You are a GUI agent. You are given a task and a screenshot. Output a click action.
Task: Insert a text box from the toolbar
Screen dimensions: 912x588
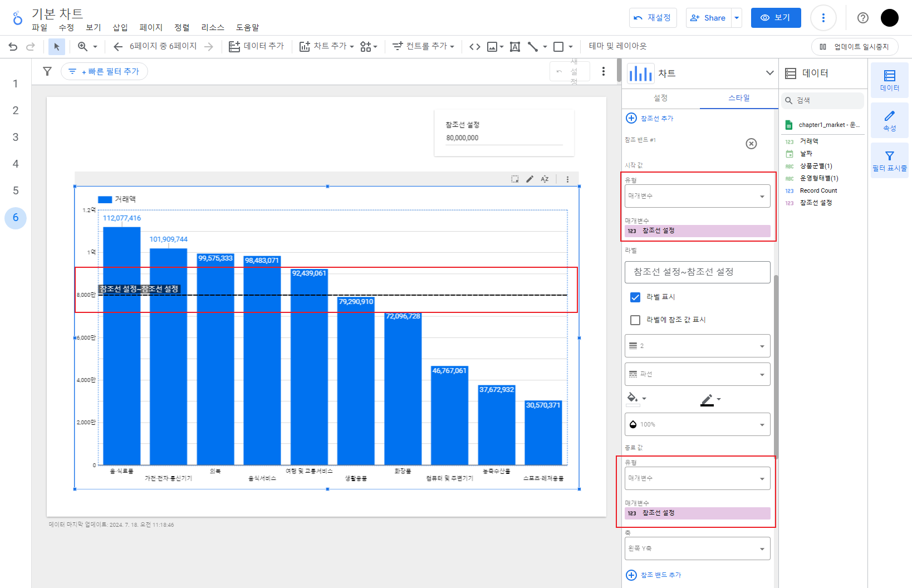(x=515, y=47)
